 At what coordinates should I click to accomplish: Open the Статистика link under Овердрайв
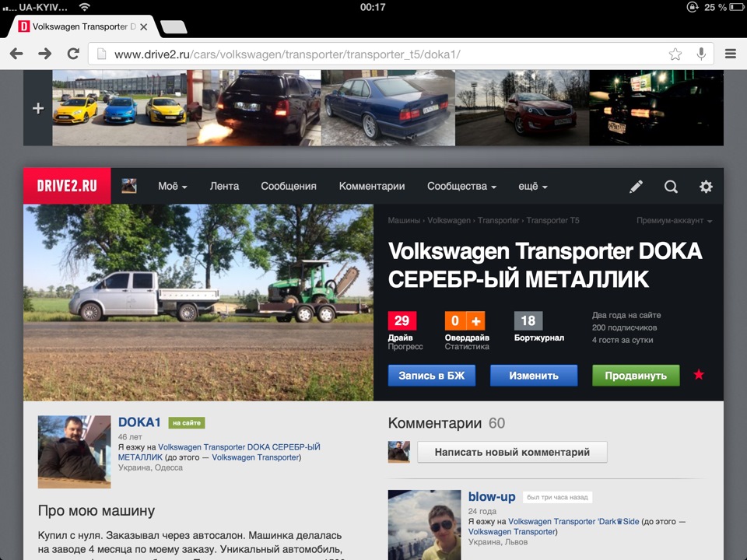pos(467,347)
